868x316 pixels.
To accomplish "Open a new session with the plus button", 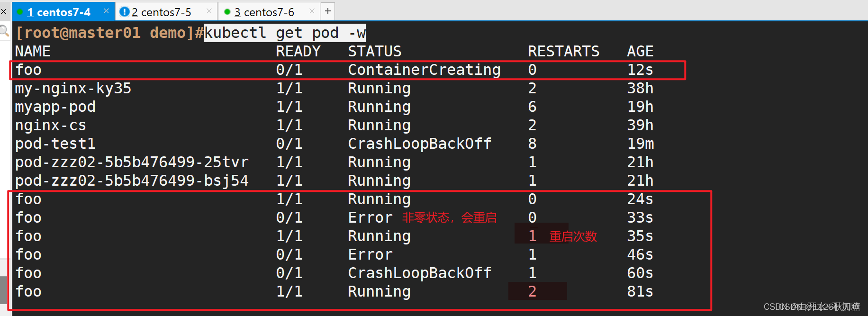I will (328, 11).
